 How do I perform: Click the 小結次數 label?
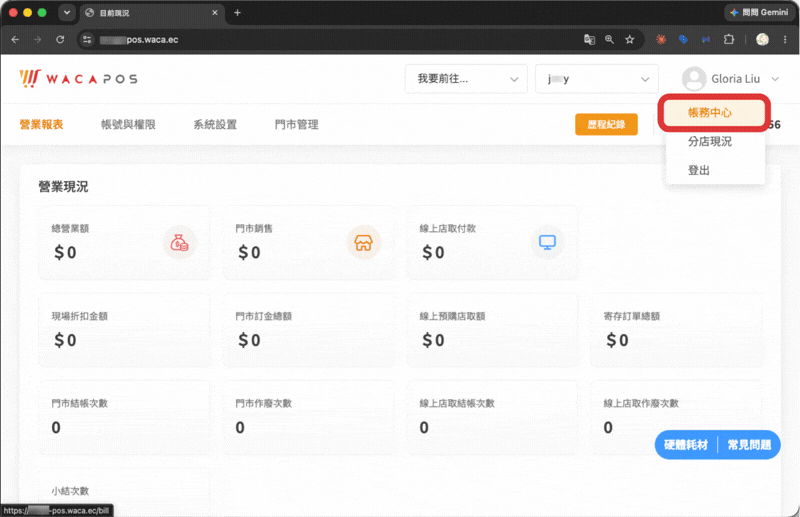70,491
